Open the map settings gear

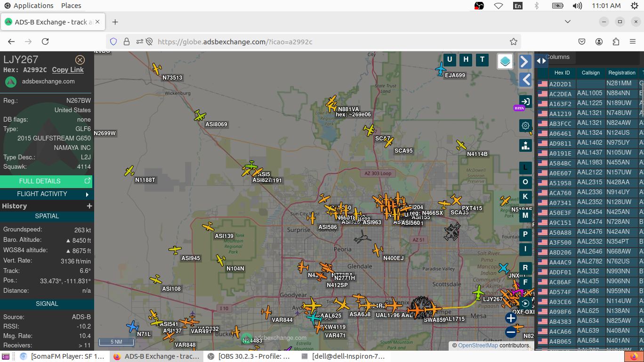point(525,125)
